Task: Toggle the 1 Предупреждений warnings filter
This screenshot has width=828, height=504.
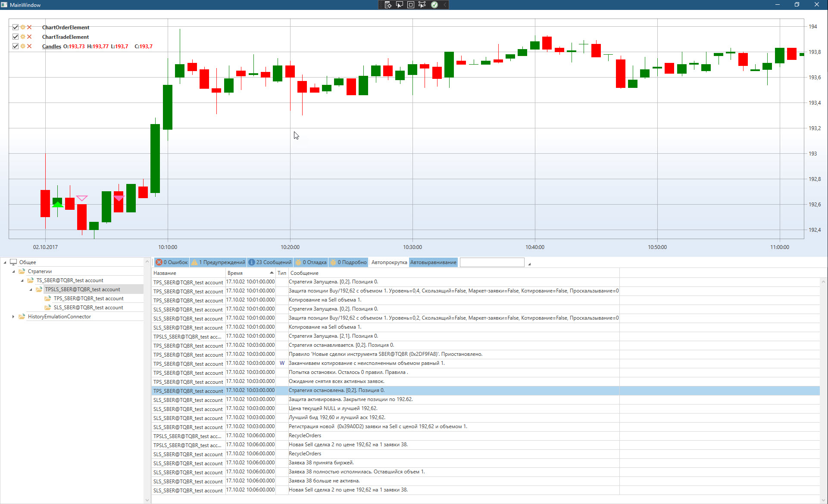Action: tap(219, 262)
